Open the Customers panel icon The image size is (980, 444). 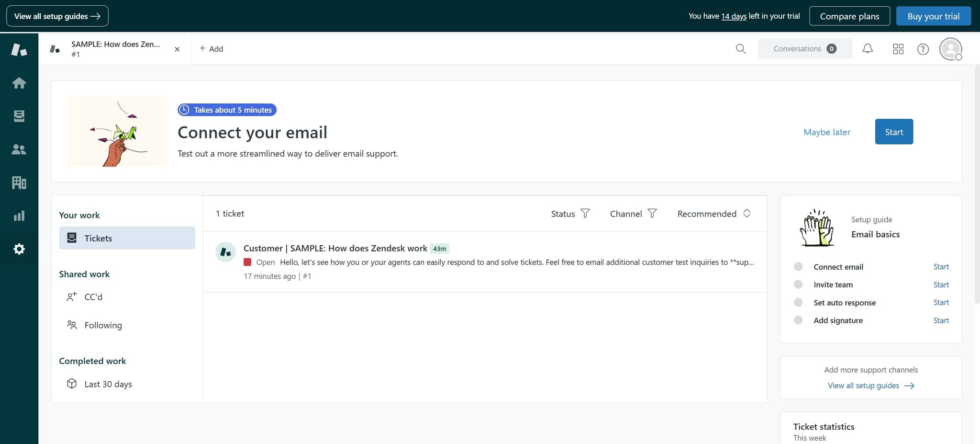(19, 149)
